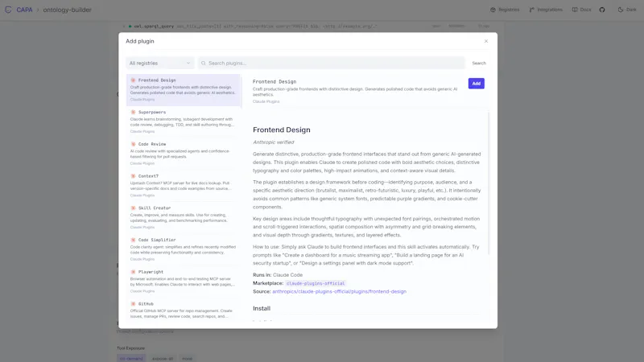
Task: Select none tool exposure option
Action: [x=188, y=358]
